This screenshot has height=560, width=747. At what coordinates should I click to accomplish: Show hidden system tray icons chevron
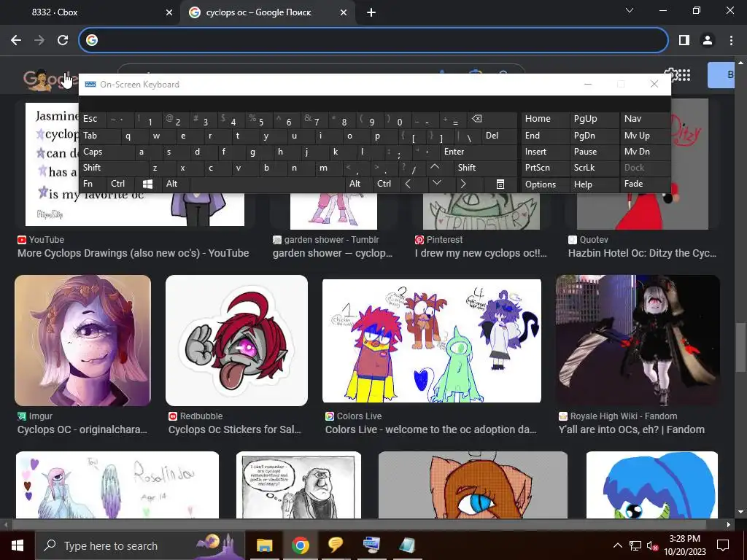click(617, 545)
